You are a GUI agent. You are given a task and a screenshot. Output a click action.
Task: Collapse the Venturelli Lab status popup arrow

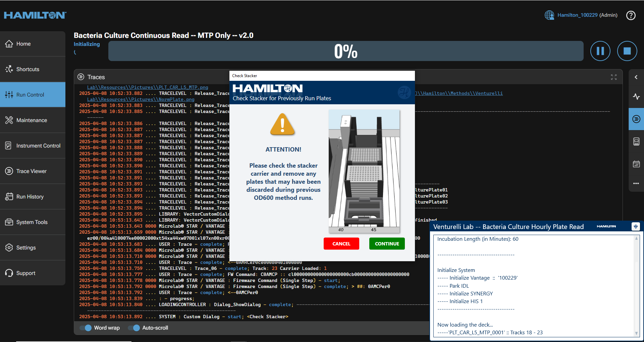tap(635, 227)
